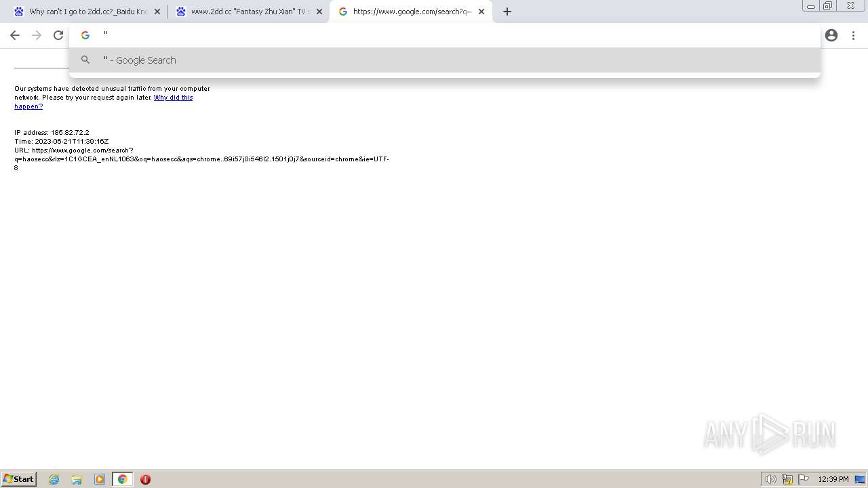Viewport: 868px width, 488px height.
Task: Open the media player taskbar icon
Action: tap(100, 479)
